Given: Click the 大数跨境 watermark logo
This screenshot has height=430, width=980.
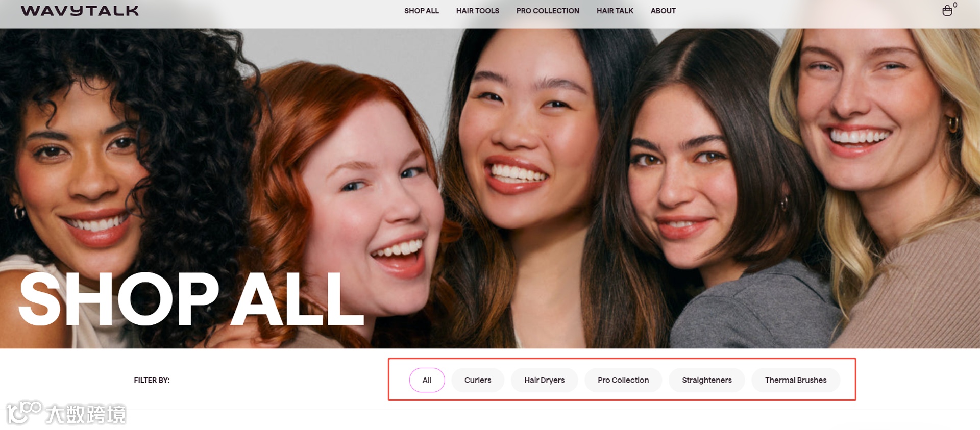Looking at the screenshot, I should 66,413.
